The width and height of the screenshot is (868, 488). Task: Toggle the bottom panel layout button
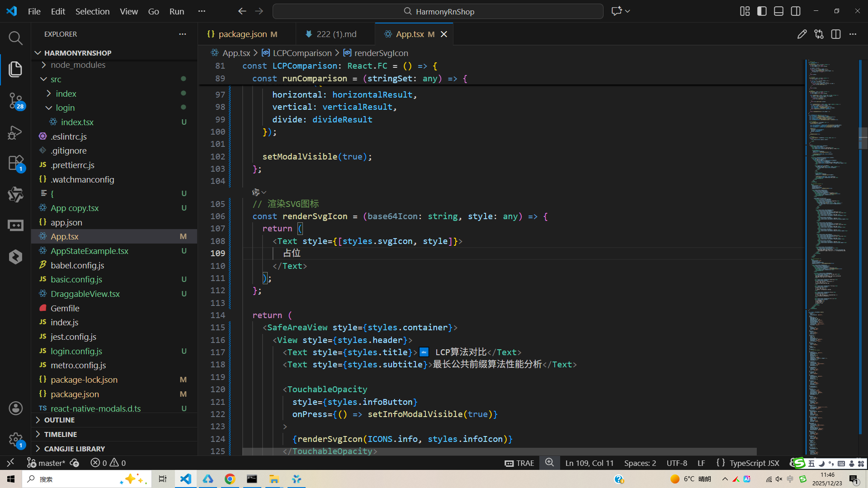click(x=778, y=11)
